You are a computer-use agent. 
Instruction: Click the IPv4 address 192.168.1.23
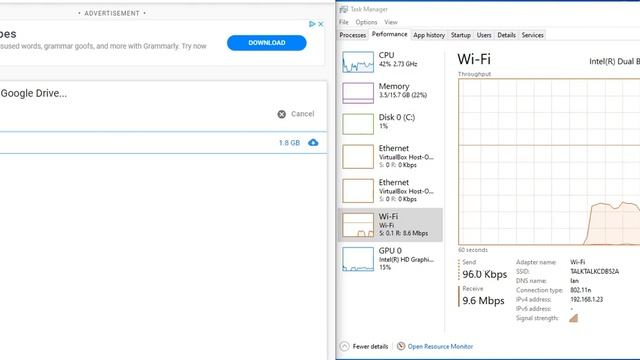587,300
